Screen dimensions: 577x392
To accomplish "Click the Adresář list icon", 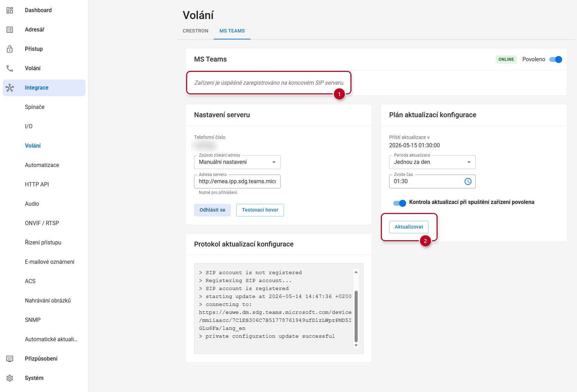I will 10,30.
